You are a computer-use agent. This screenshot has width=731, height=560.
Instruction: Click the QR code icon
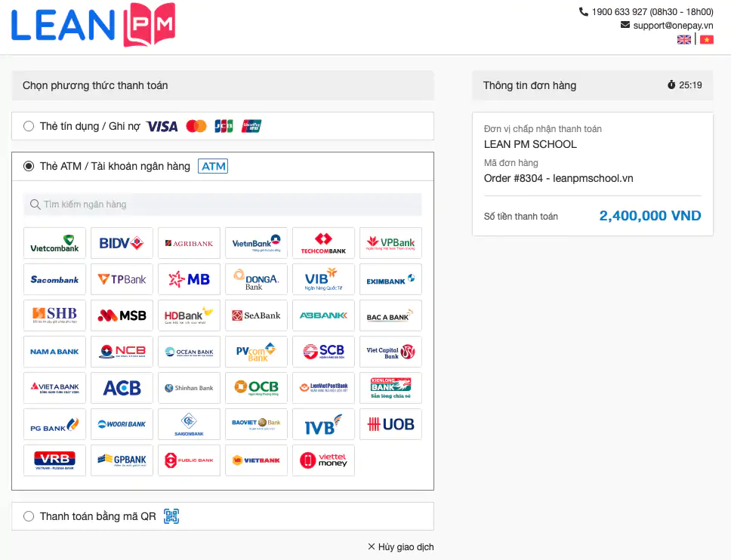(171, 516)
